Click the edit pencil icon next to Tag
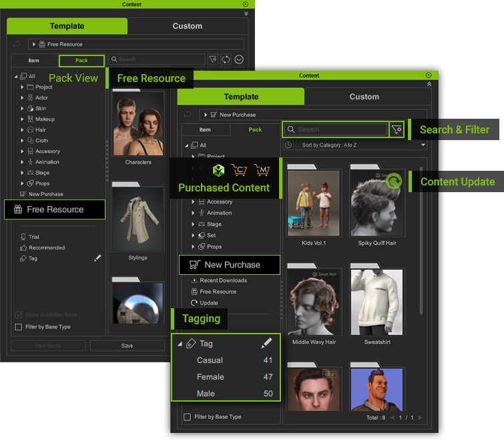Screen dimensions: 504x441 click(x=267, y=344)
